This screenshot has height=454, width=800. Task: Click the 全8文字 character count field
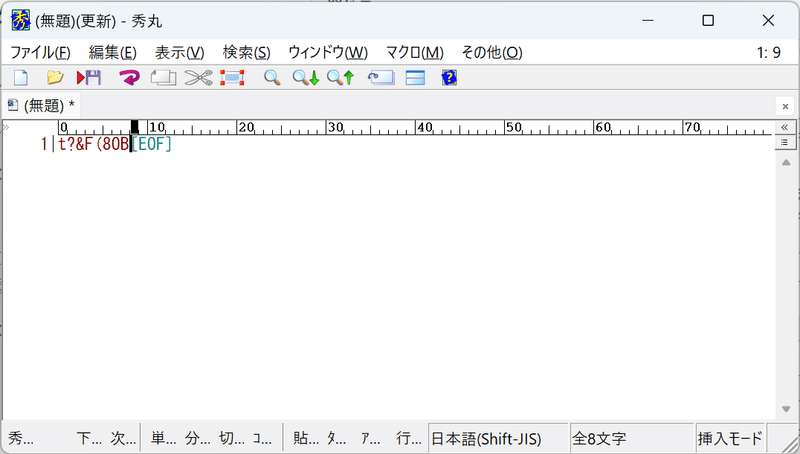(x=632, y=438)
